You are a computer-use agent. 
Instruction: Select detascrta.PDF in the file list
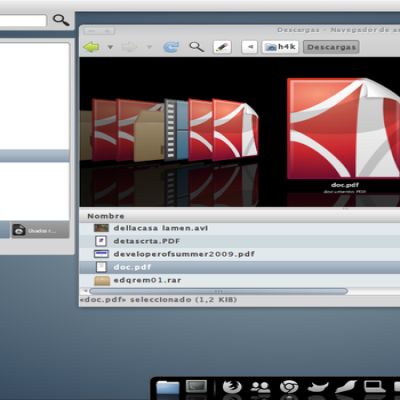click(239, 241)
